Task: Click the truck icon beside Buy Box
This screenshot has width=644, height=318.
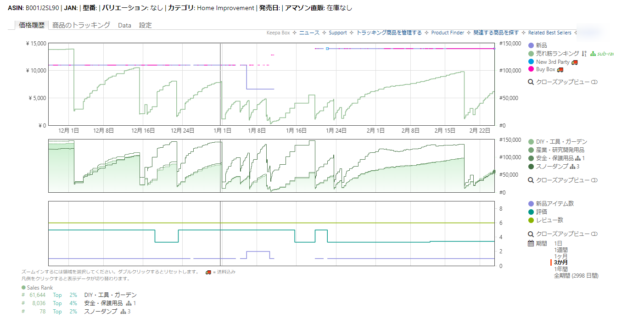Action: 560,70
